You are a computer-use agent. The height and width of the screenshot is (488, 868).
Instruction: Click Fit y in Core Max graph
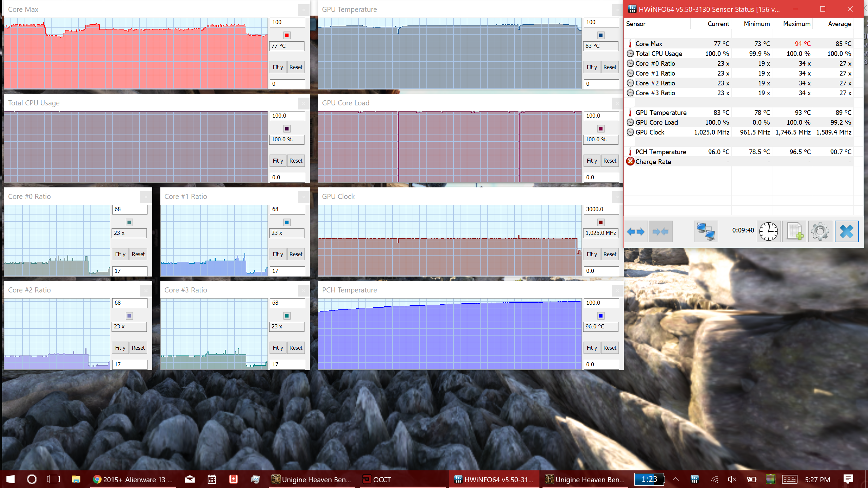[278, 67]
